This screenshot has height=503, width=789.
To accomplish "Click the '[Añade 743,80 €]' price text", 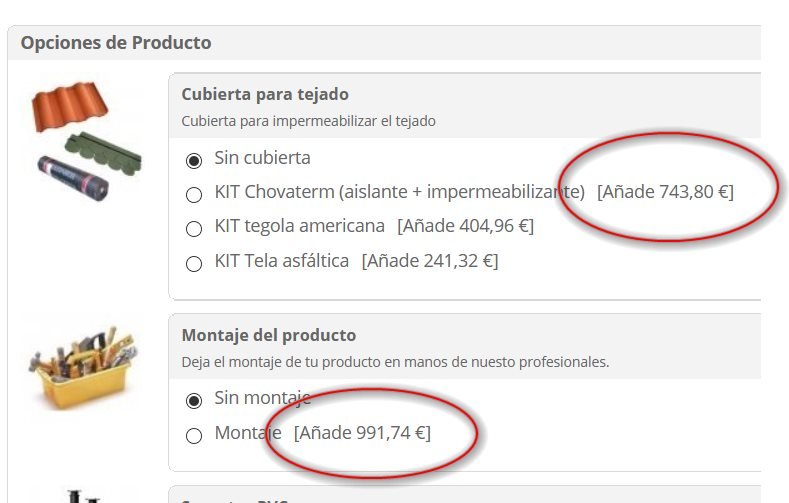I will [665, 191].
